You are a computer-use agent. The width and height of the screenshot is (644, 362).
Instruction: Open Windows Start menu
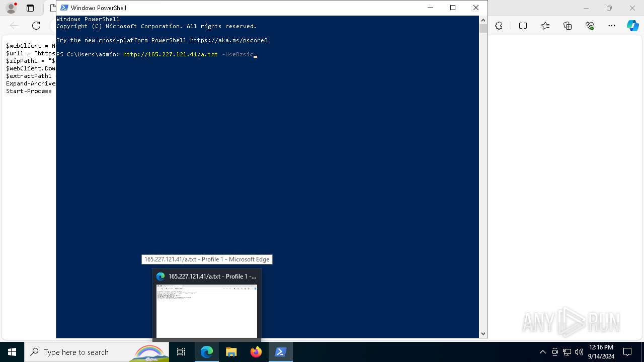coord(12,352)
